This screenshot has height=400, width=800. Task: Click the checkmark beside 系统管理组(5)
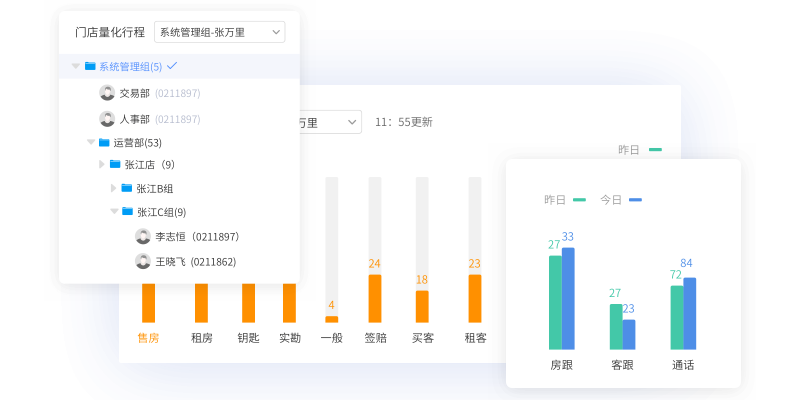(172, 65)
